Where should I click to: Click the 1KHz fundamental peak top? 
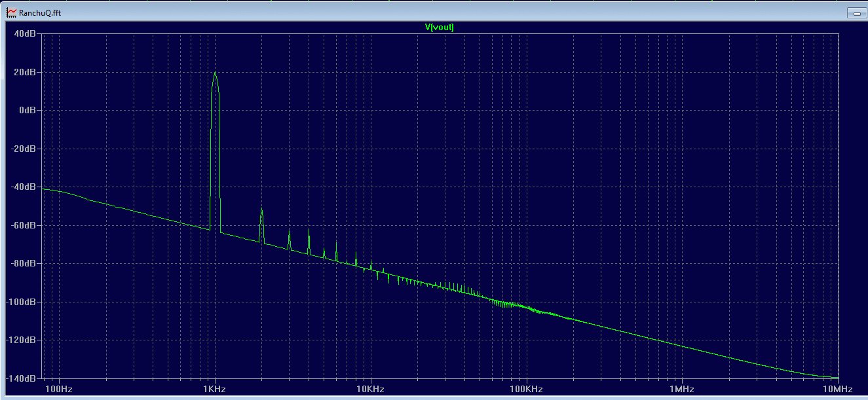(x=215, y=73)
